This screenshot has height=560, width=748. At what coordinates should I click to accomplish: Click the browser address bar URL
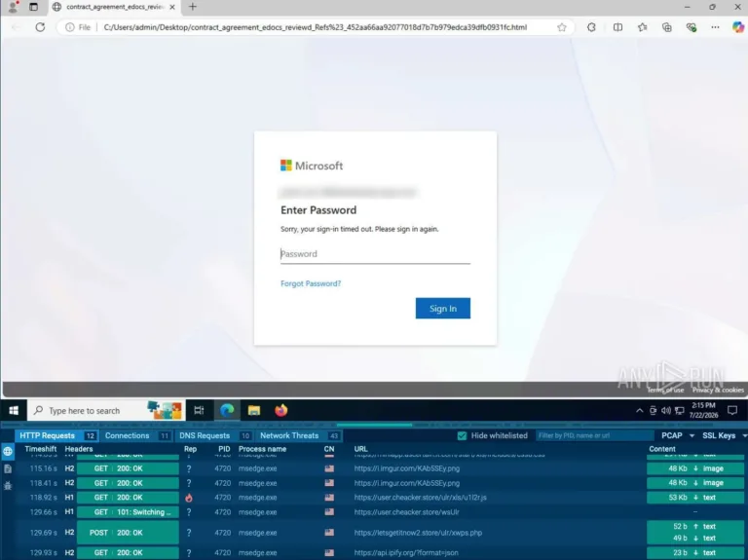pyautogui.click(x=316, y=27)
